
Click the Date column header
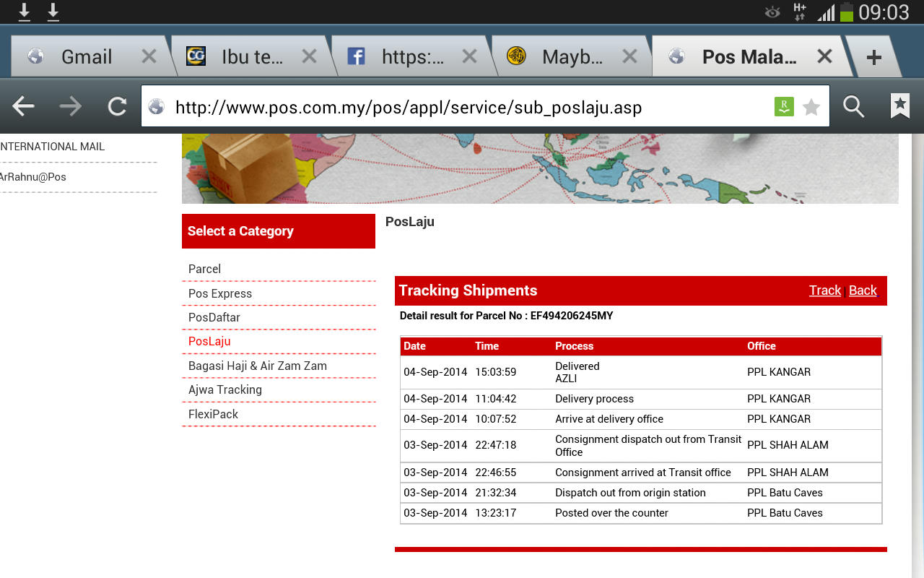(x=414, y=346)
